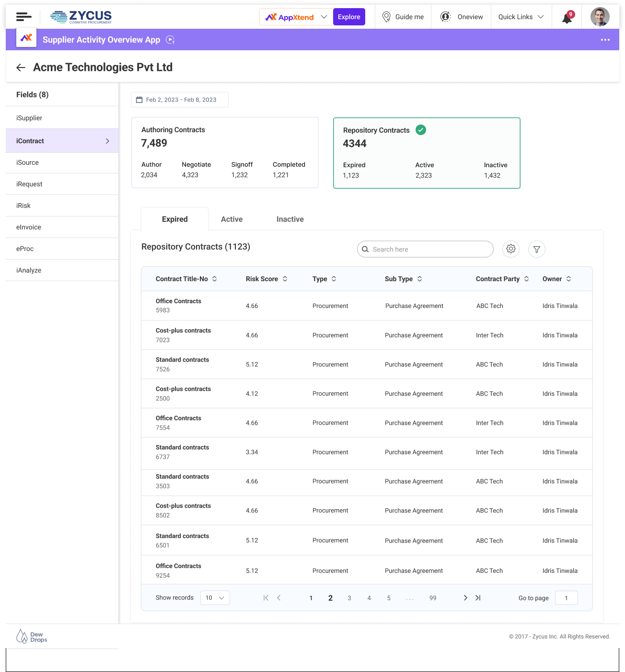This screenshot has width=625, height=672.
Task: Toggle sort on Contract Party column
Action: 526,279
